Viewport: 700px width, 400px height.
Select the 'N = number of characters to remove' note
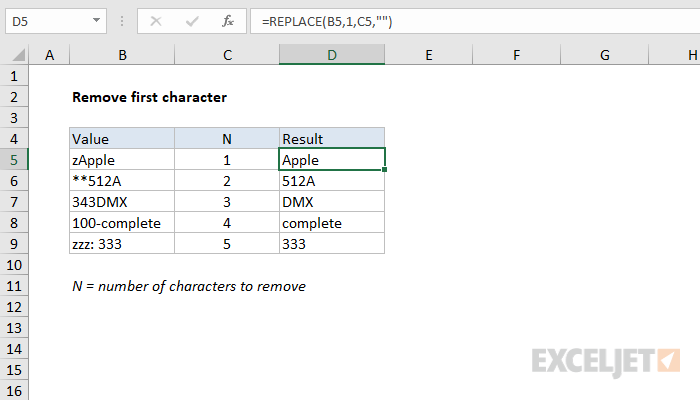pyautogui.click(x=189, y=286)
